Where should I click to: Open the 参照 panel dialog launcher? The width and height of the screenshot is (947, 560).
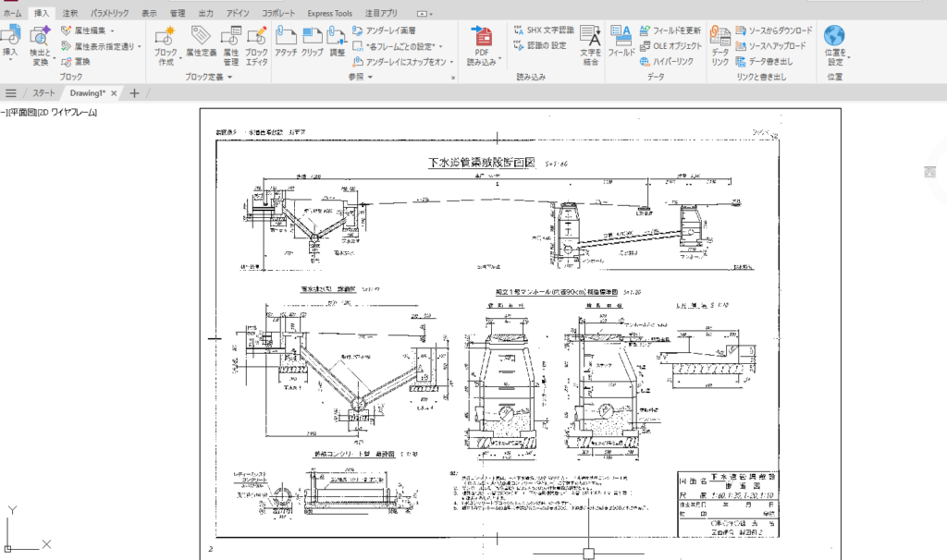point(453,78)
